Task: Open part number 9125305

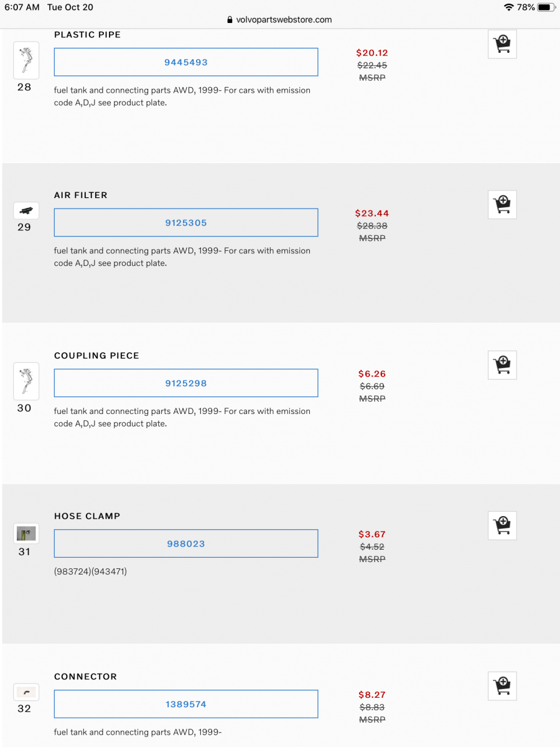Action: coord(186,223)
